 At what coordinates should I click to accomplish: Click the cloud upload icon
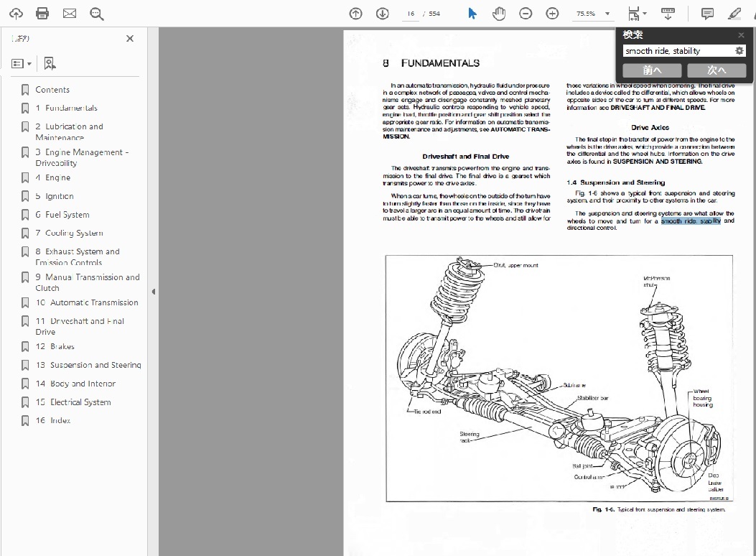(16, 14)
